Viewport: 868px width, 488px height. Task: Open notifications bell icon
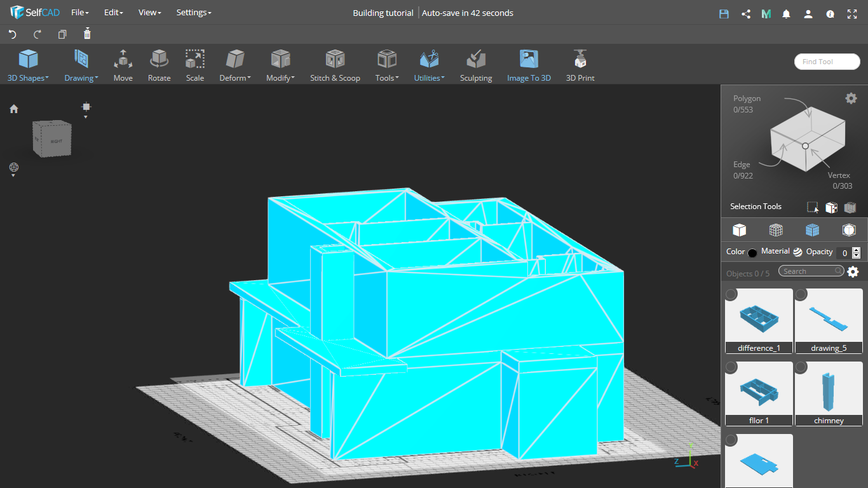coord(787,13)
